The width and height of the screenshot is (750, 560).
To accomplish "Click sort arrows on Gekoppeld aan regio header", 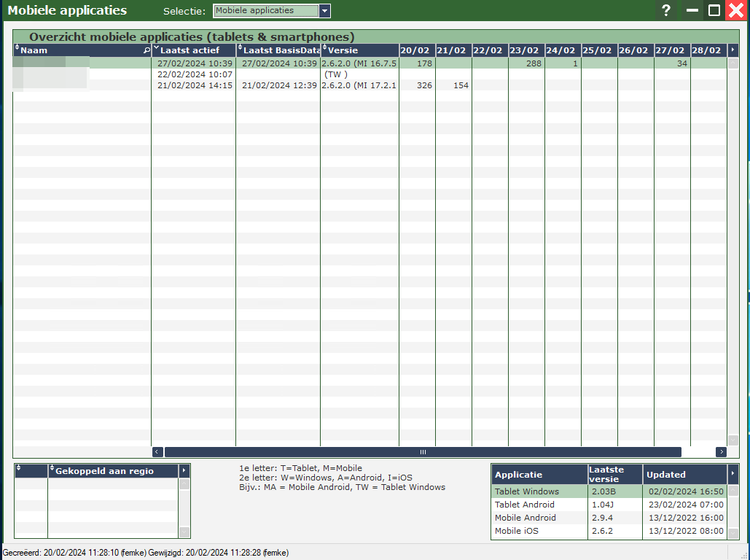I will click(x=52, y=470).
